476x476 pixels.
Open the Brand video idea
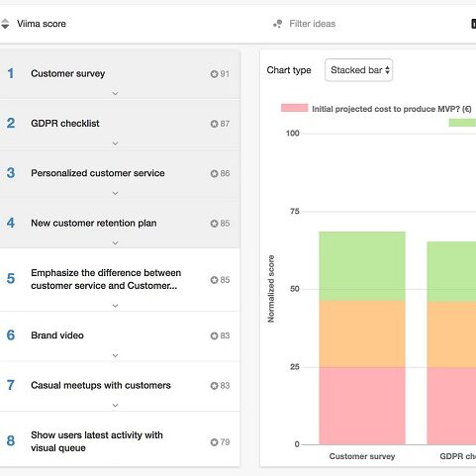coord(57,335)
